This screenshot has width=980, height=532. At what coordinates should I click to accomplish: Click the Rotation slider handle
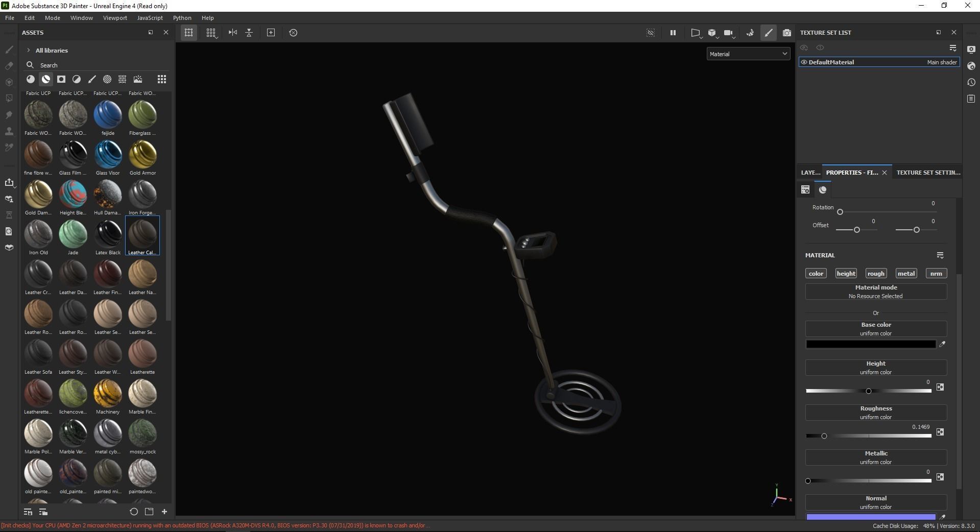click(840, 212)
